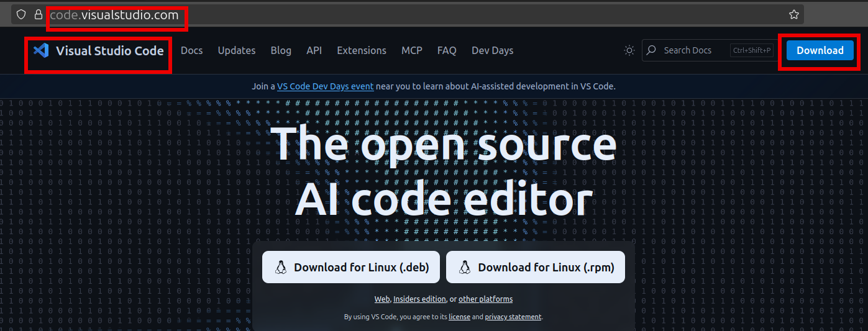868x331 pixels.
Task: Open the Dev Days page
Action: tap(492, 50)
